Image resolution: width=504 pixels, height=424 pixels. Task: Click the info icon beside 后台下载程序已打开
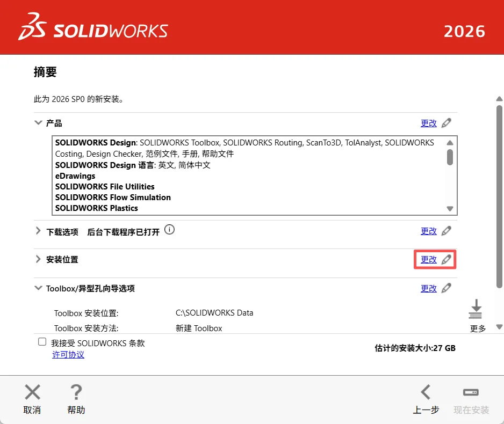pyautogui.click(x=169, y=230)
